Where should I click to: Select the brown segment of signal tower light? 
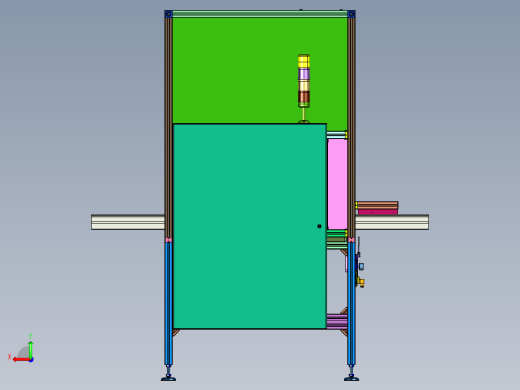tap(304, 97)
